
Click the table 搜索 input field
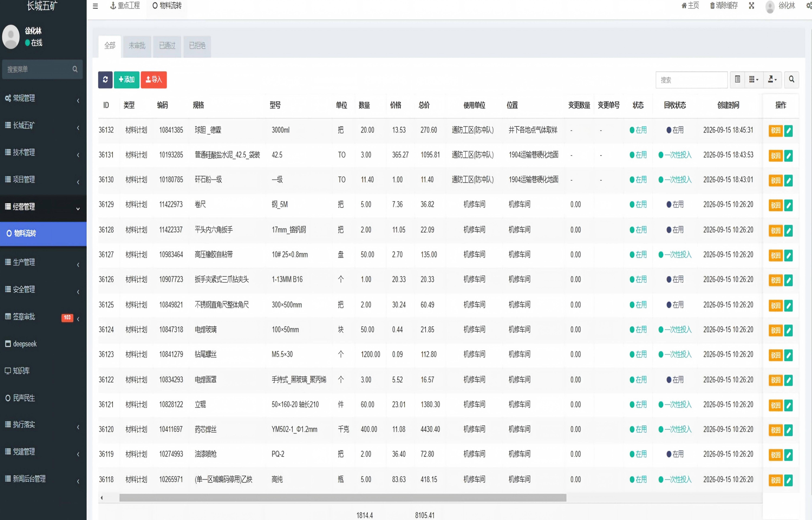pyautogui.click(x=691, y=80)
